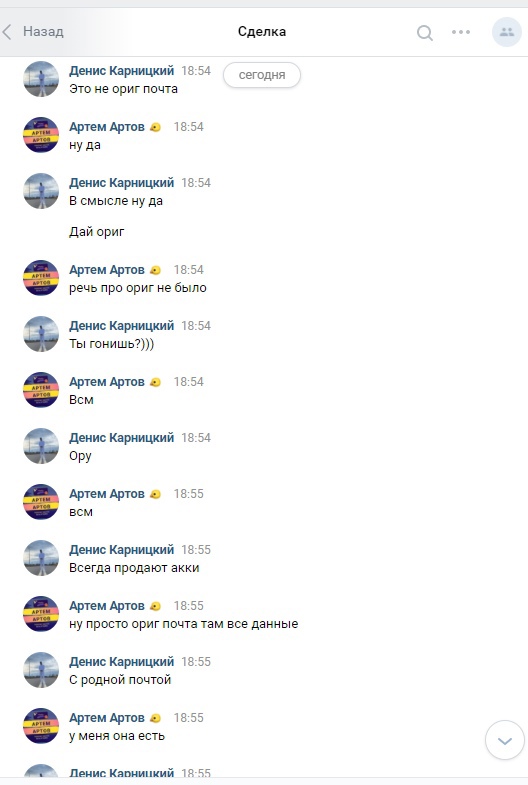Click the сегодня date badge
Image resolution: width=528 pixels, height=785 pixels.
[262, 75]
